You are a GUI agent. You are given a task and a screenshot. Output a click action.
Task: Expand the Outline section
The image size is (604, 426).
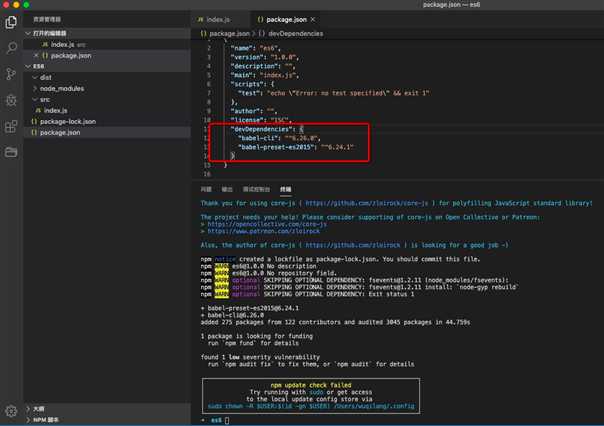pos(107,409)
